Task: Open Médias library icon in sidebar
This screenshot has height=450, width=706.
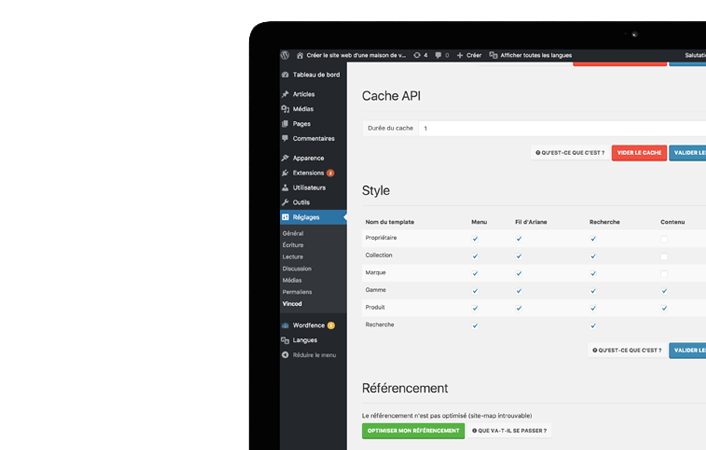Action: [x=286, y=109]
